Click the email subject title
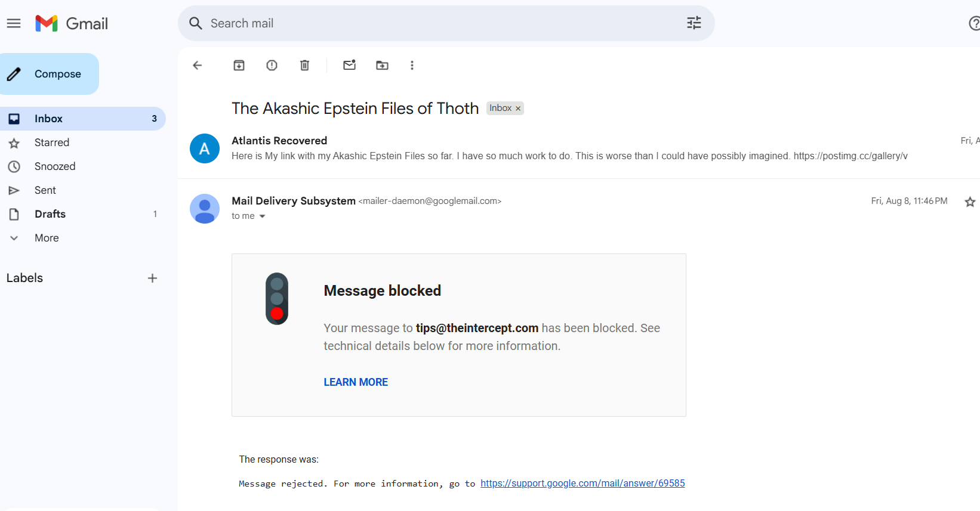Viewport: 980px width, 511px height. coord(355,109)
